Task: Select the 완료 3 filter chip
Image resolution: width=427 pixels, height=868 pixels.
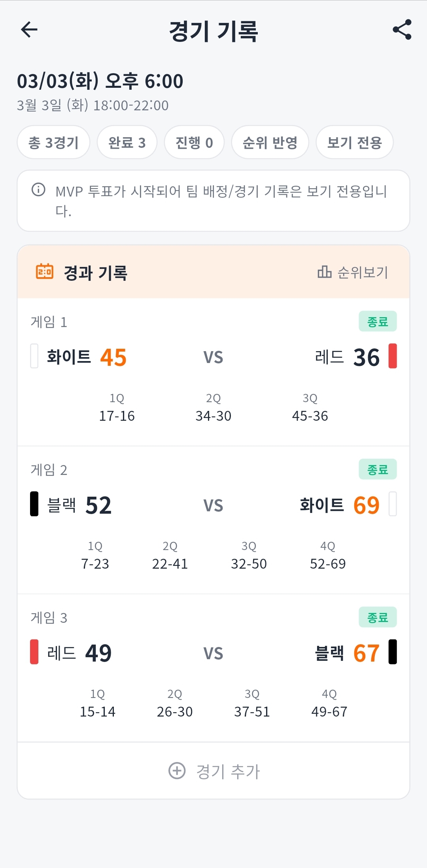Action: point(127,143)
